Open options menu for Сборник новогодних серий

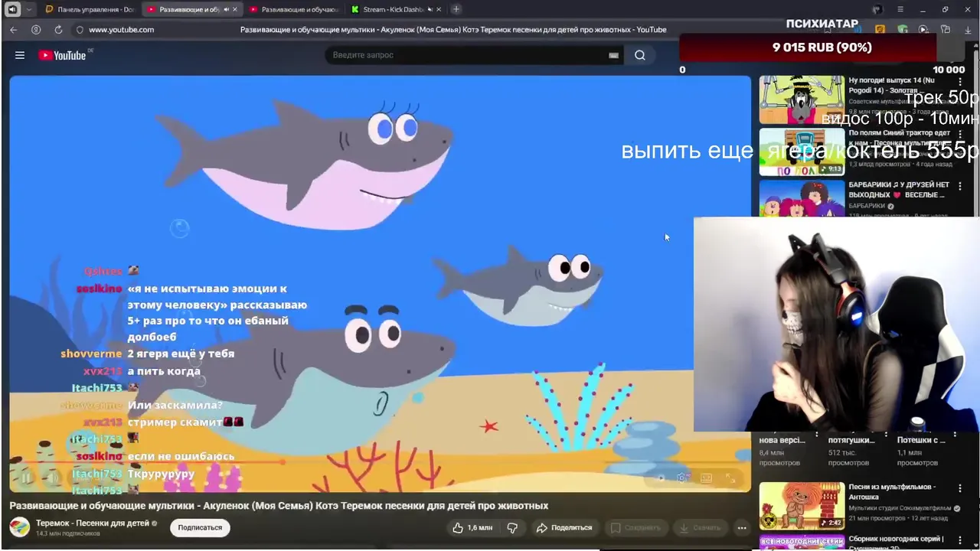960,540
